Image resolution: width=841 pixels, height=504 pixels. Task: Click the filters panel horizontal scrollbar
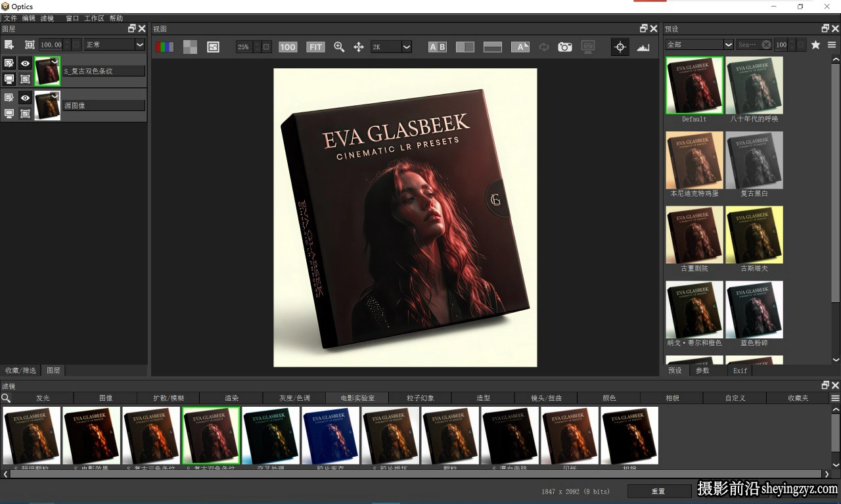[415, 474]
